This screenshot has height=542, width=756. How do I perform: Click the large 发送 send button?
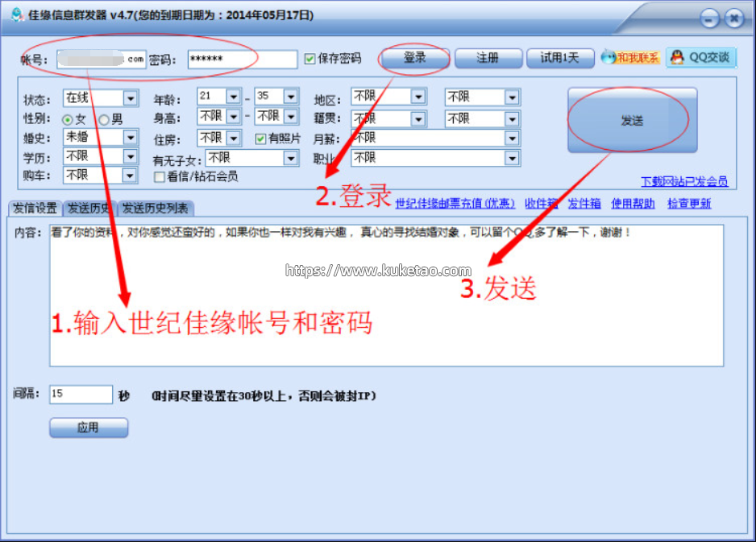pyautogui.click(x=632, y=120)
